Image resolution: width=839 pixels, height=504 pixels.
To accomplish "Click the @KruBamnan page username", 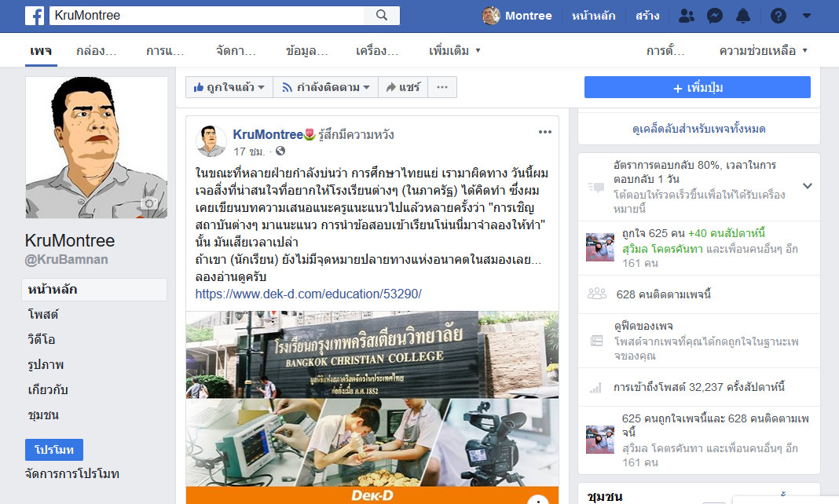I will tap(66, 259).
